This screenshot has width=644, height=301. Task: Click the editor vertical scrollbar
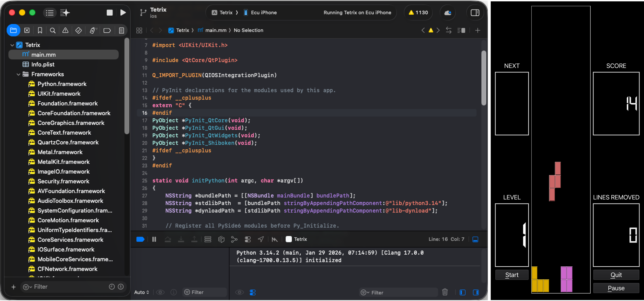pyautogui.click(x=484, y=78)
